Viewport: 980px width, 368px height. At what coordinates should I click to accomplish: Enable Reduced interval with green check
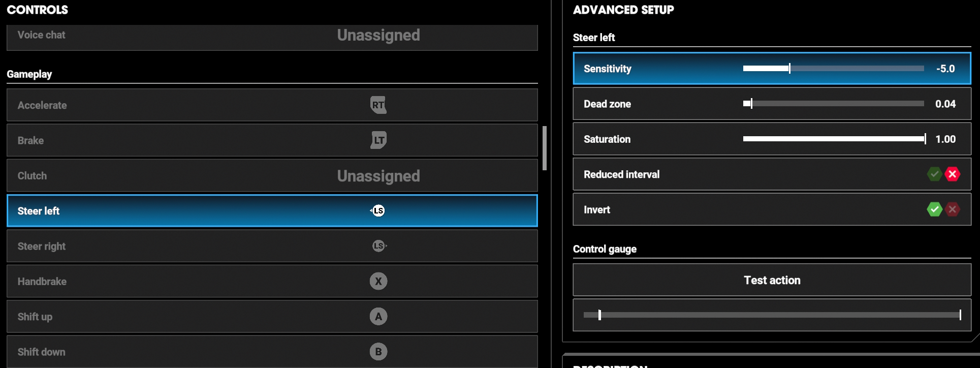934,174
